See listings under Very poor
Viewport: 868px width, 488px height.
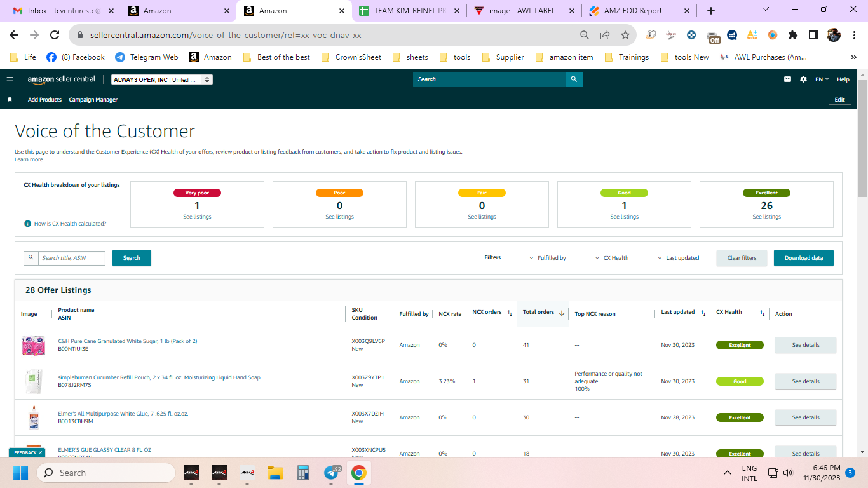pyautogui.click(x=197, y=217)
